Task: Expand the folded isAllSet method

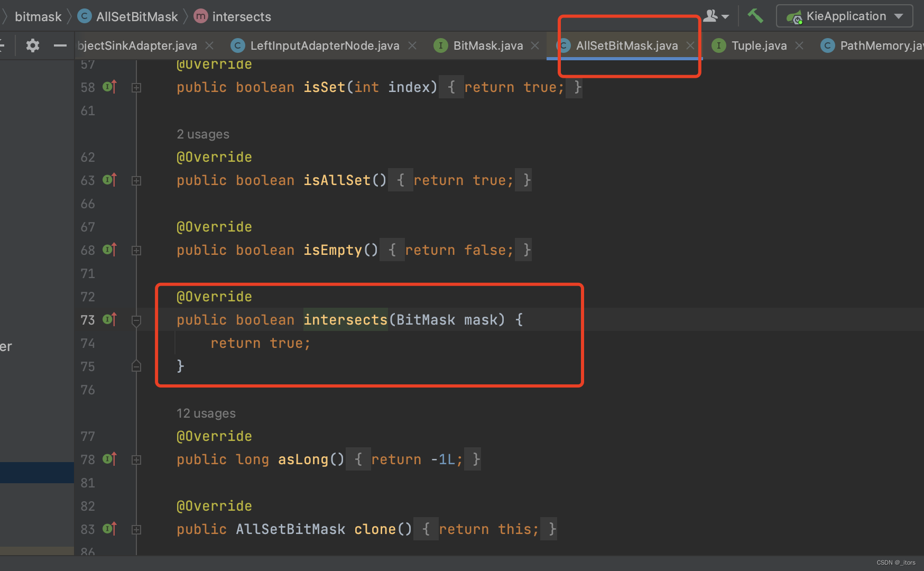Action: pos(136,181)
